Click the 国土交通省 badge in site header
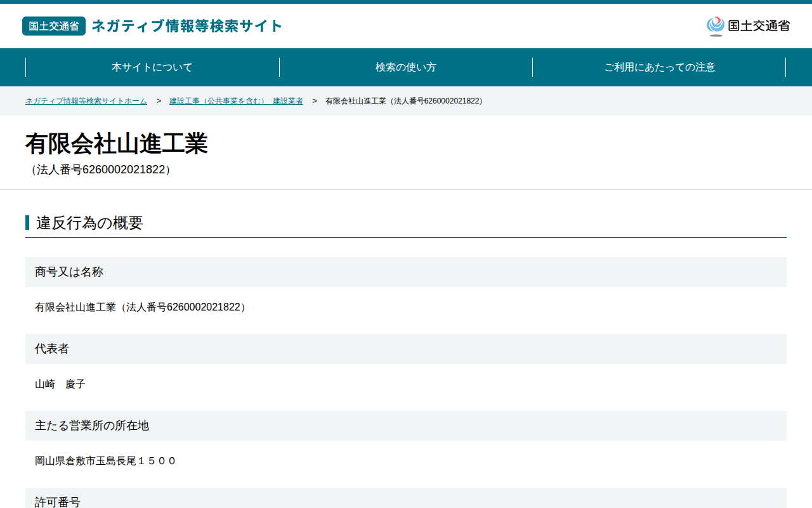 (x=54, y=26)
